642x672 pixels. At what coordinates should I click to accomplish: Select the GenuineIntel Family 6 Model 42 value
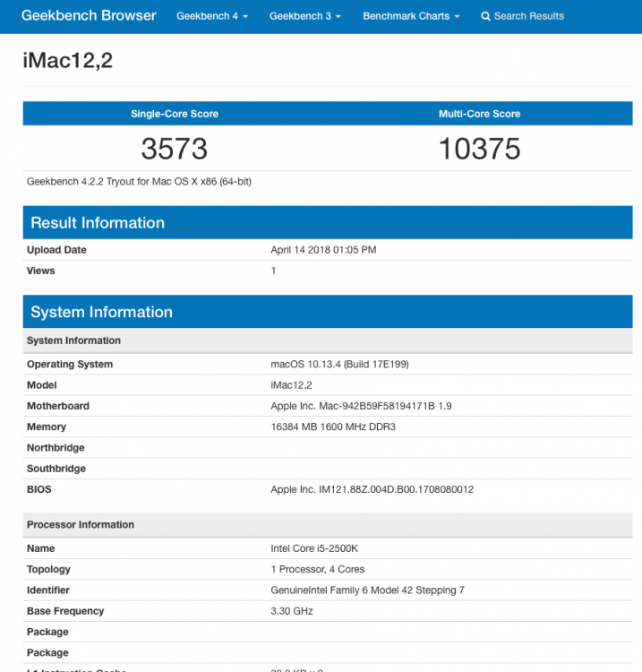(x=367, y=590)
